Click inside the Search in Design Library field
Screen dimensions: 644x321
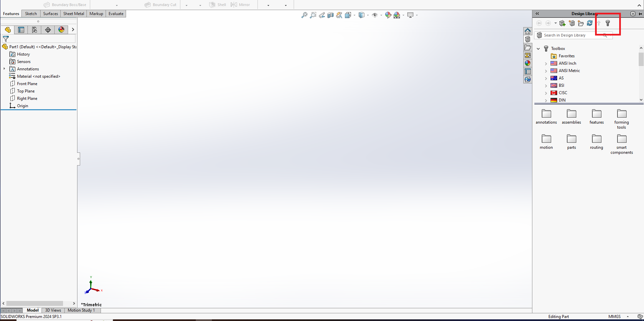point(570,35)
